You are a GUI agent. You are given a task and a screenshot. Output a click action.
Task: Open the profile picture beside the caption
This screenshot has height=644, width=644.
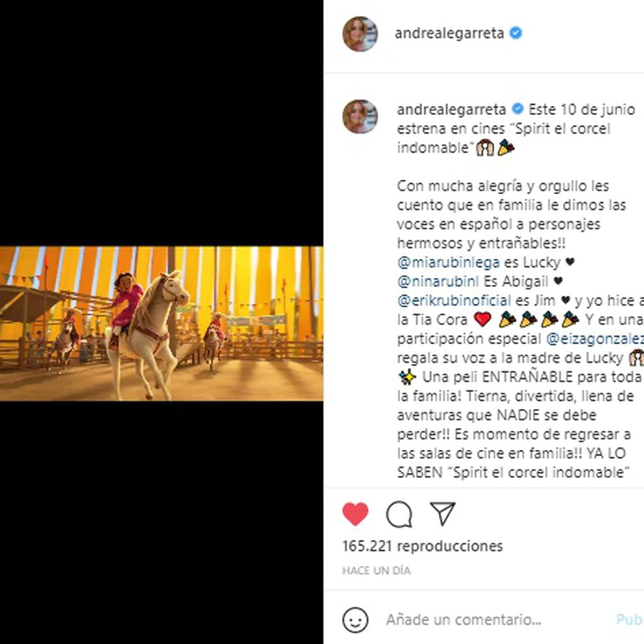[x=360, y=117]
